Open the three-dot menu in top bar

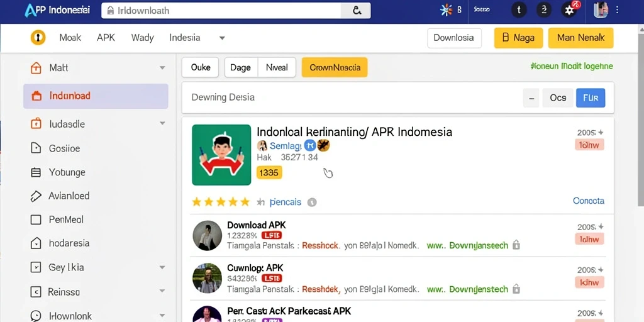click(x=617, y=10)
